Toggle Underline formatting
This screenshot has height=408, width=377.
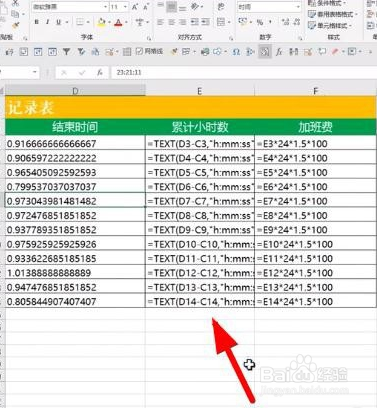(59, 22)
